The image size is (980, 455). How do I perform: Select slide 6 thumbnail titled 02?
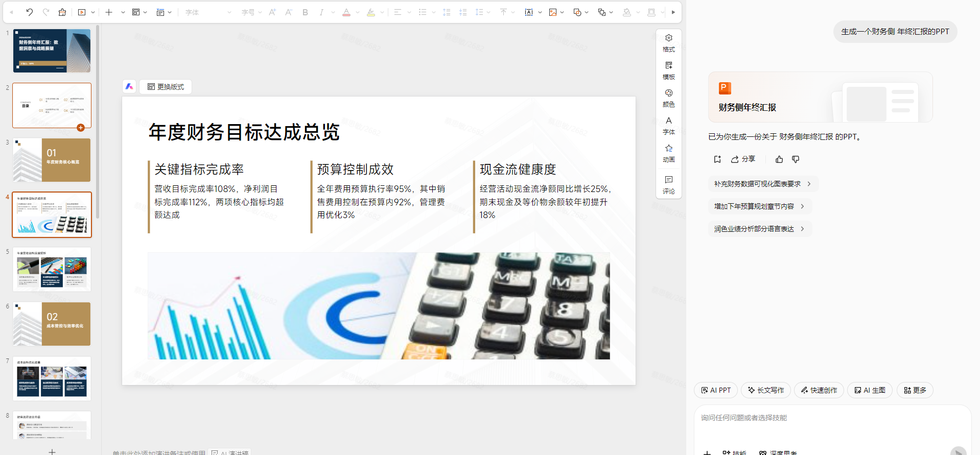point(52,324)
